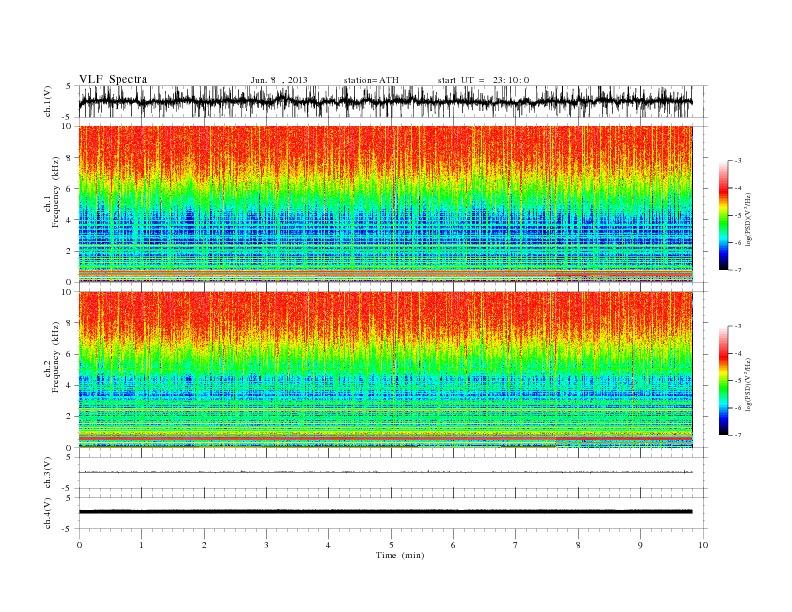This screenshot has width=792, height=612.
Task: Click the date 'Jun. 8, 2013' label
Action: click(279, 80)
